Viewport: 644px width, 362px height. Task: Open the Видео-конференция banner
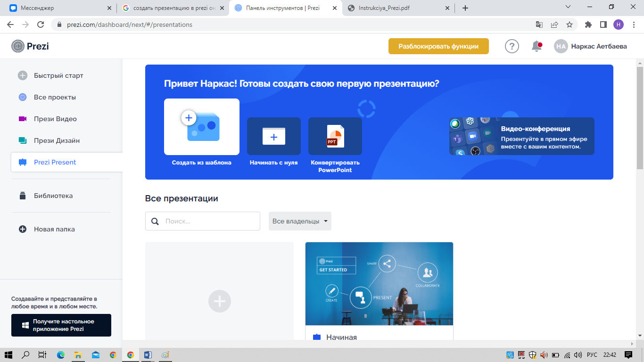(522, 136)
